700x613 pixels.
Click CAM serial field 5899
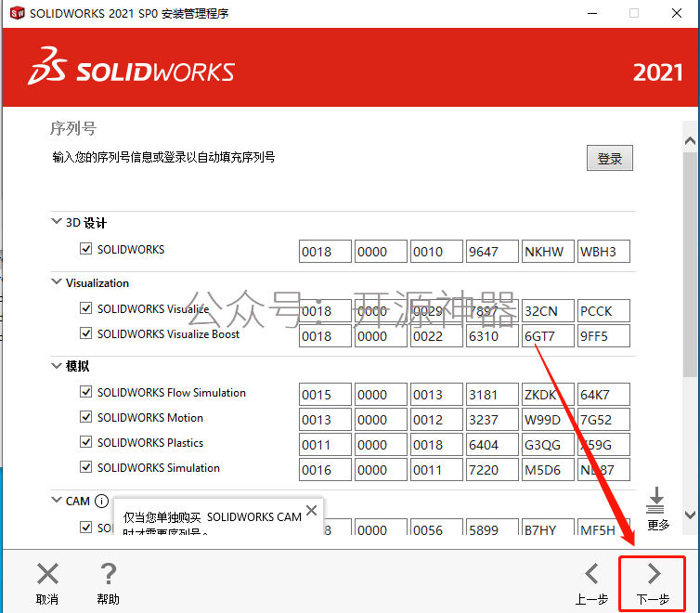click(x=492, y=527)
